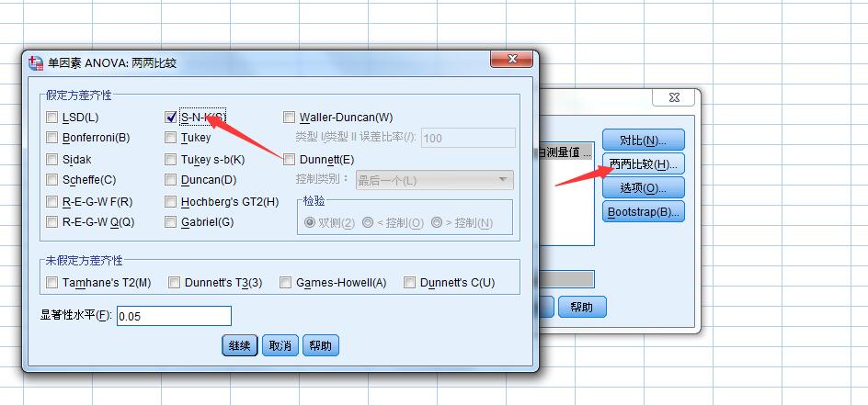Screen dimensions: 868x405
Task: Click the SPSS icon in the dialog title bar
Action: pyautogui.click(x=36, y=63)
